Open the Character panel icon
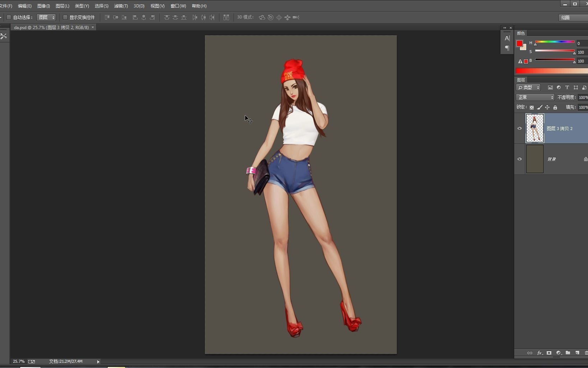The image size is (588, 368). pos(507,38)
